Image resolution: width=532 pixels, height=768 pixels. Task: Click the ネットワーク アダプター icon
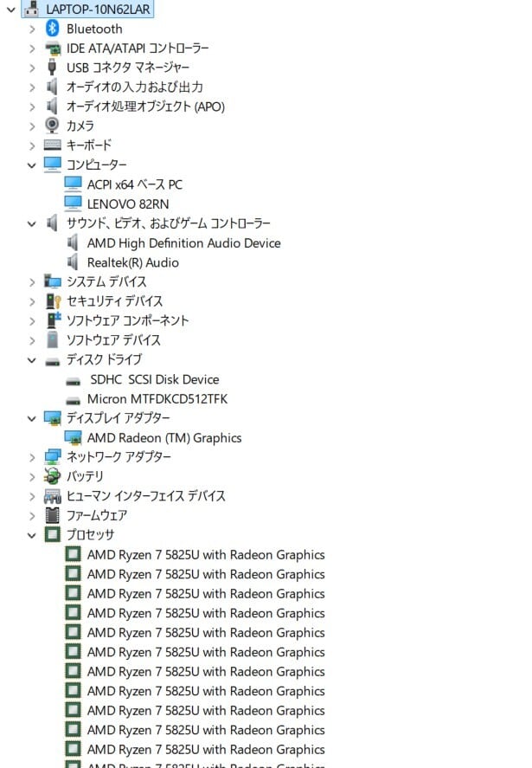pyautogui.click(x=53, y=457)
